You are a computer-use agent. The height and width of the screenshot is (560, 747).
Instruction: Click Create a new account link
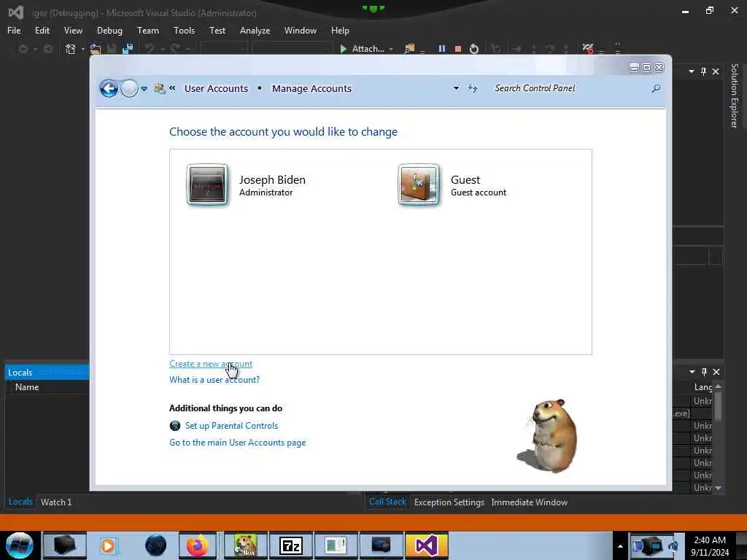(x=211, y=364)
